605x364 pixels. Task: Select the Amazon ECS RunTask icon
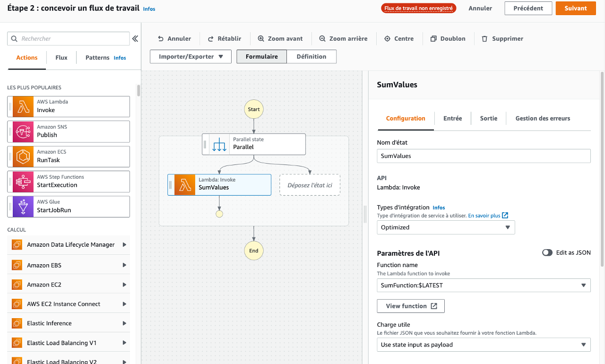23,156
